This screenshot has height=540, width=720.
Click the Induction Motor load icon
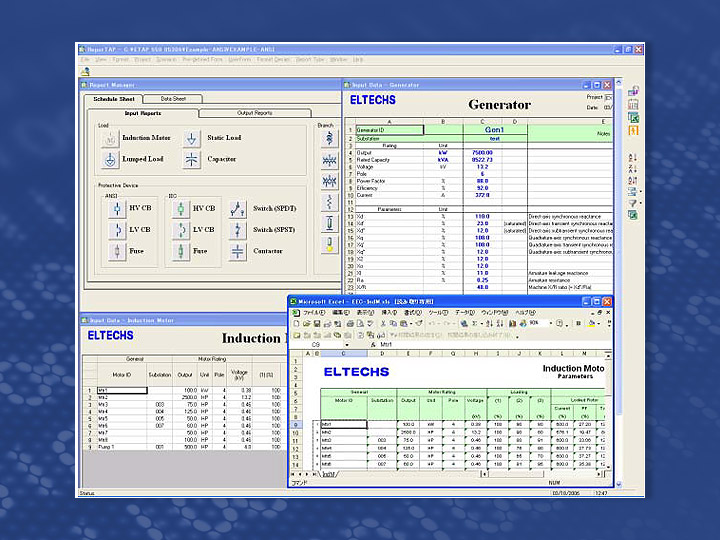[x=110, y=138]
